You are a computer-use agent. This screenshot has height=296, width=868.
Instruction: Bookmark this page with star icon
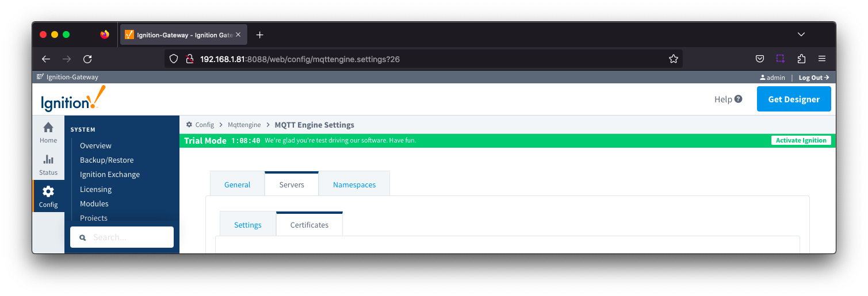(x=673, y=59)
